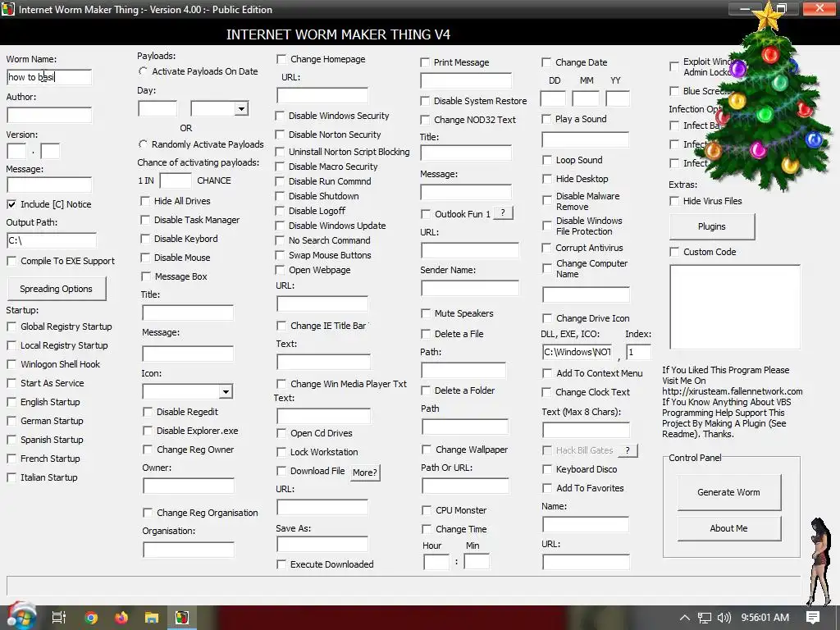Tick the Italian Startup checkbox
The width and height of the screenshot is (840, 630).
[11, 477]
